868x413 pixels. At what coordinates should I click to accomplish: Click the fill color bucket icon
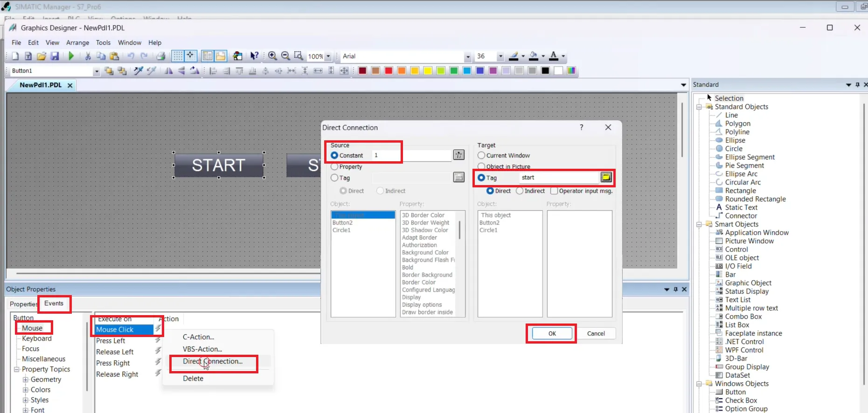click(x=534, y=56)
